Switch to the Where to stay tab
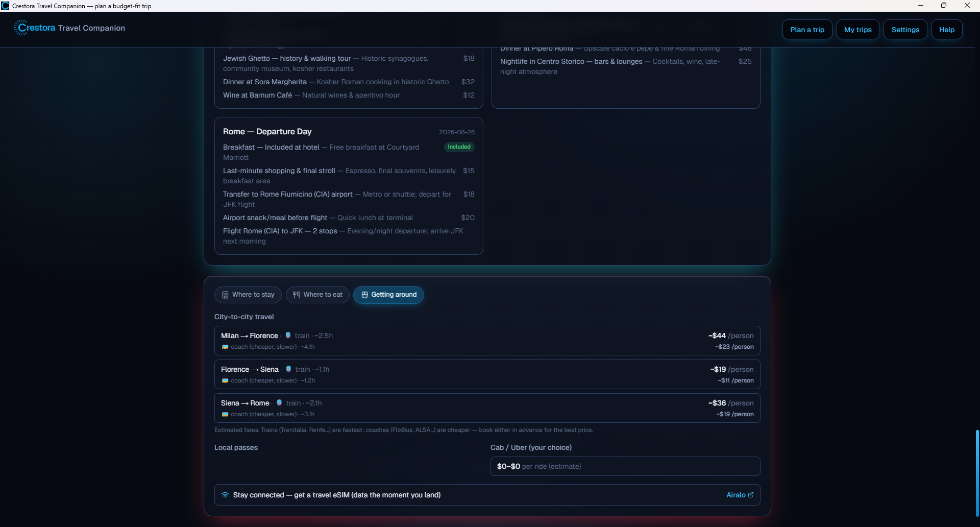This screenshot has height=527, width=980. (248, 295)
